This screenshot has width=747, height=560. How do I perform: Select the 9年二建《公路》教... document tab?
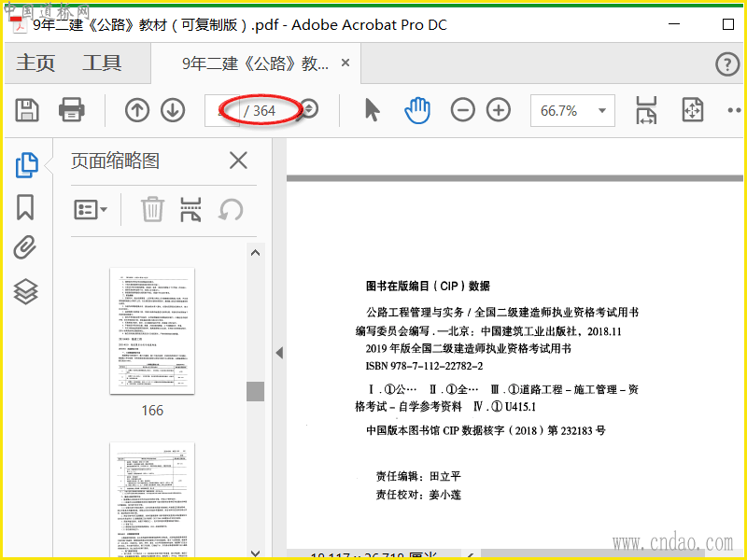255,63
